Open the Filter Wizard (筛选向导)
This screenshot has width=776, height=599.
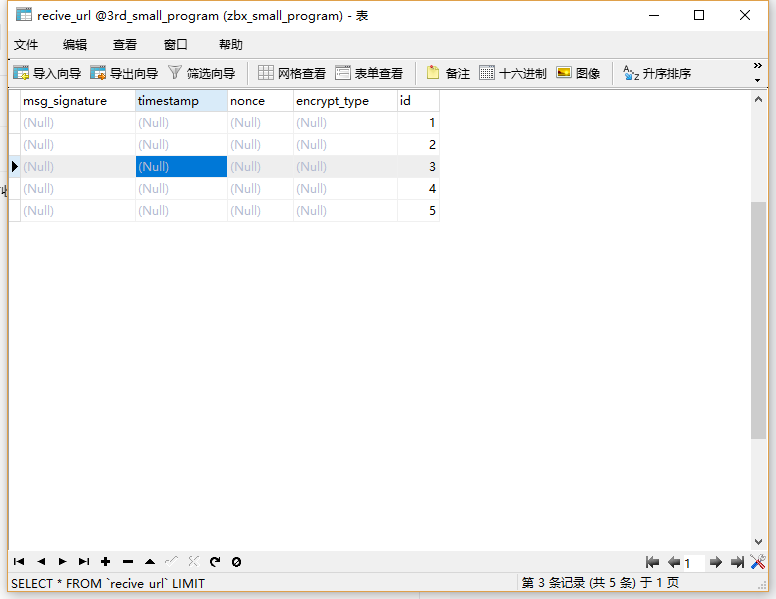click(201, 73)
